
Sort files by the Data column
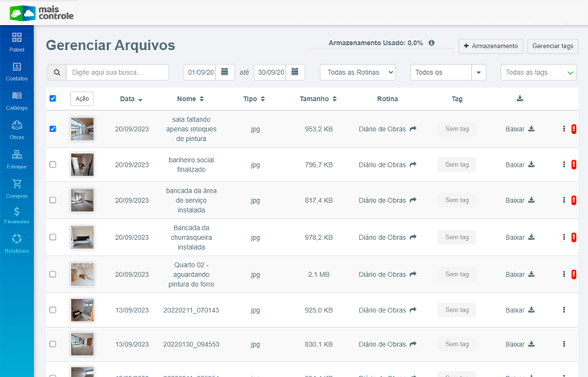[x=130, y=99]
